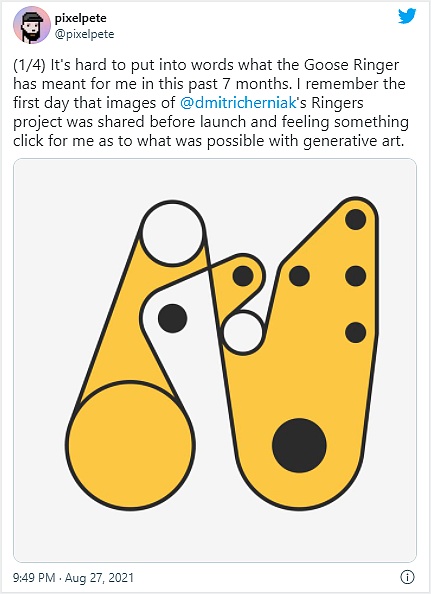Click the topmost black peg at upper right
This screenshot has height=594, width=431.
pos(356,219)
